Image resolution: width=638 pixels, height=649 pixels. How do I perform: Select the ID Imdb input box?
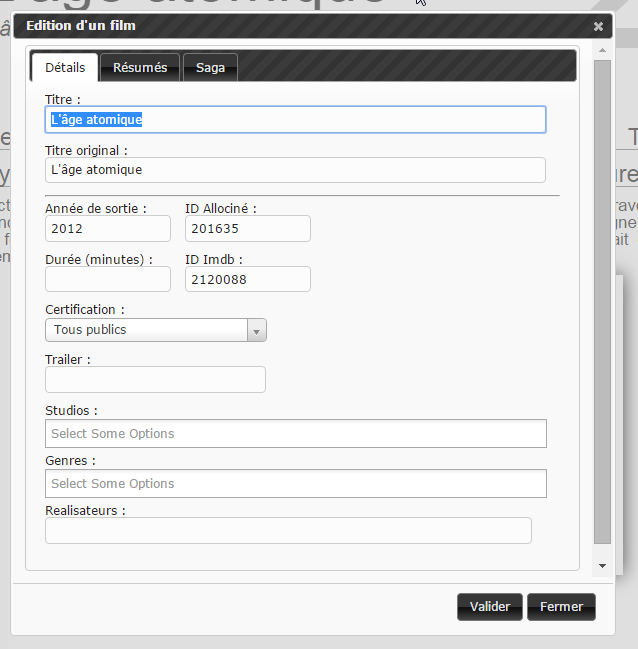tap(247, 279)
